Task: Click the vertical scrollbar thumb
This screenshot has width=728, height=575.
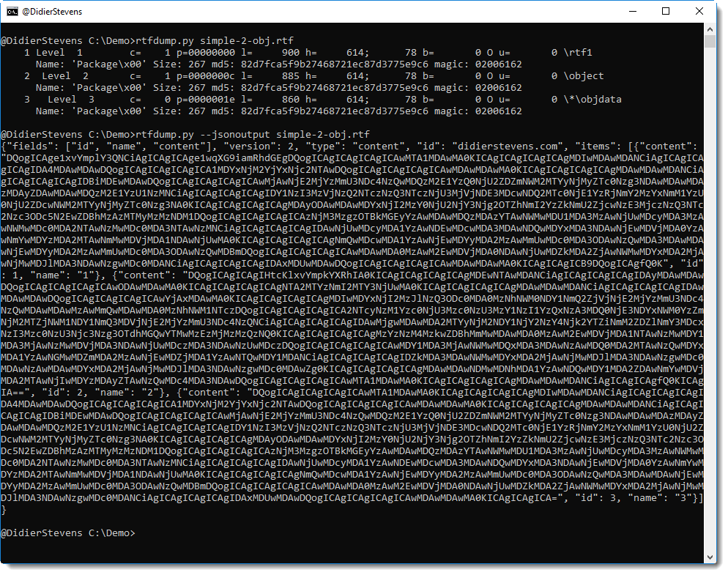Action: coord(709,40)
